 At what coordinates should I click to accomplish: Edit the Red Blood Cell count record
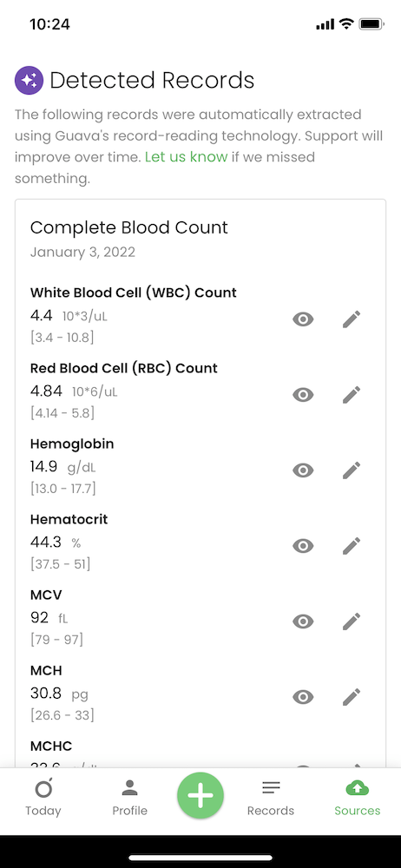(352, 395)
